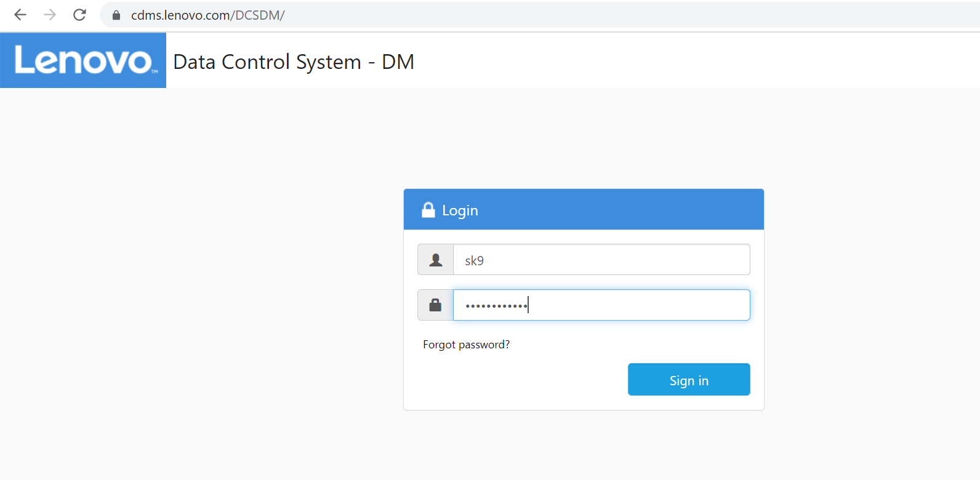Click the Forgot password? link
Viewport: 980px width, 480px height.
click(x=466, y=345)
